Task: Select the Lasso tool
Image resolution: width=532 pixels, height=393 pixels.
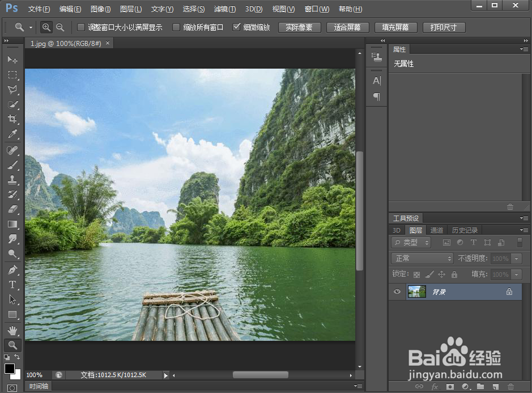Action: click(x=12, y=90)
